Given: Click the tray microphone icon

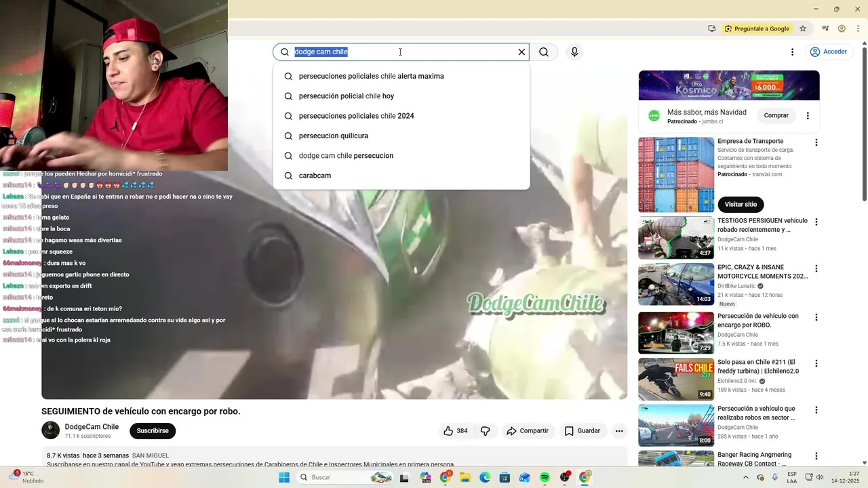Looking at the screenshot, I should [x=774, y=477].
